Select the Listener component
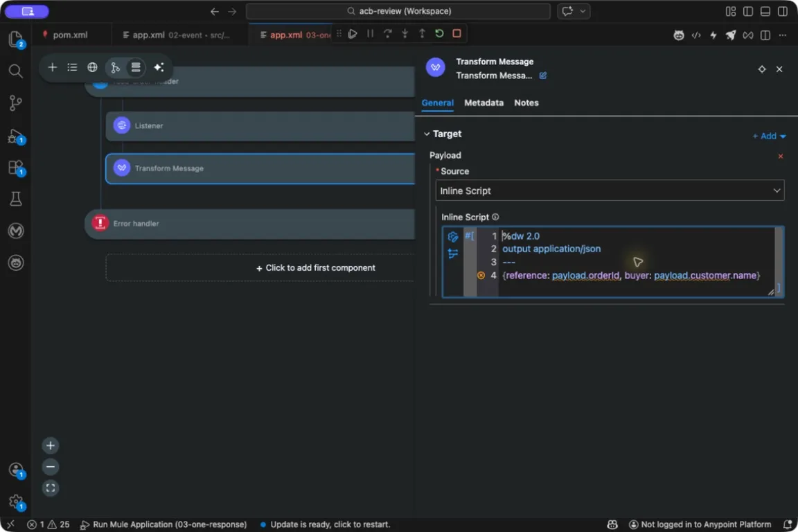Viewport: 798px width, 532px height. (260, 126)
